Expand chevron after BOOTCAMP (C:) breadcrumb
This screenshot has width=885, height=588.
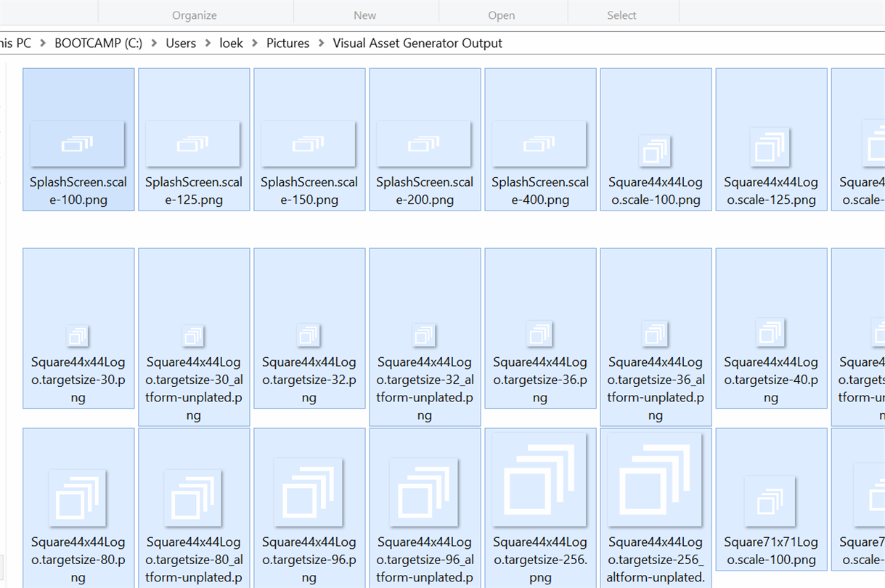point(154,44)
